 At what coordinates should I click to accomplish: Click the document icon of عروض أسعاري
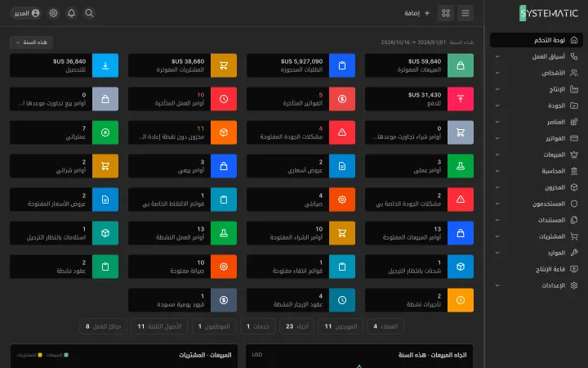(x=342, y=166)
